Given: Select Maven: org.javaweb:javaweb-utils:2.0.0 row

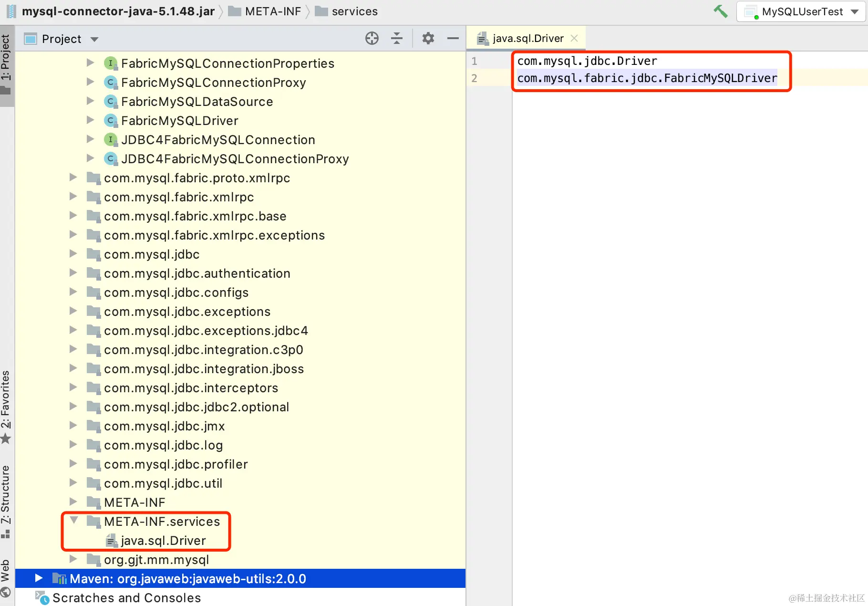Looking at the screenshot, I should coord(240,578).
